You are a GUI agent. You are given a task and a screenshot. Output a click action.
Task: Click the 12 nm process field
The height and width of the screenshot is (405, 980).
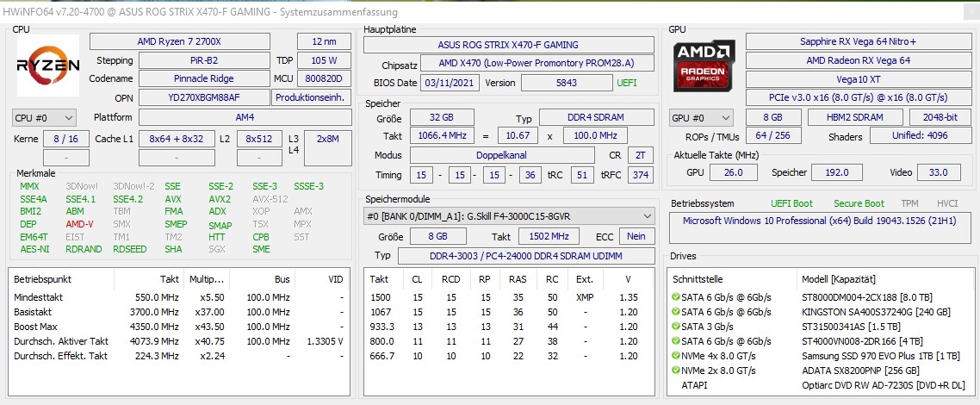click(325, 41)
